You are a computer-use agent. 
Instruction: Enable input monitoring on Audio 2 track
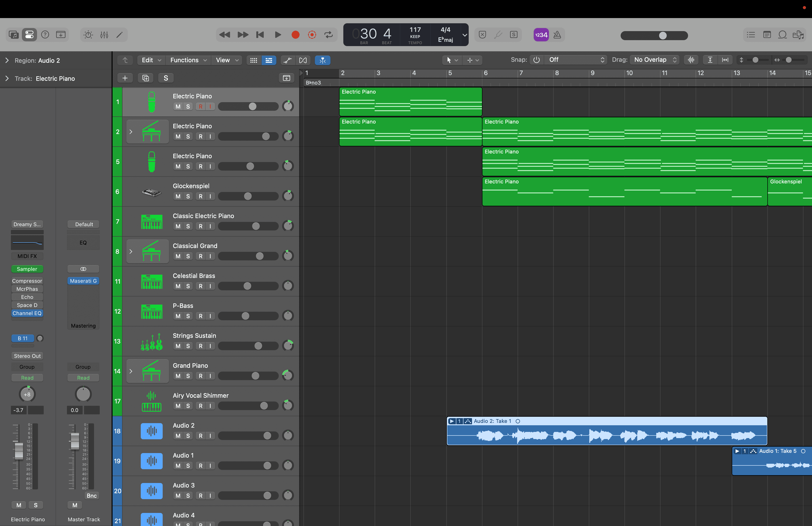[x=210, y=436]
